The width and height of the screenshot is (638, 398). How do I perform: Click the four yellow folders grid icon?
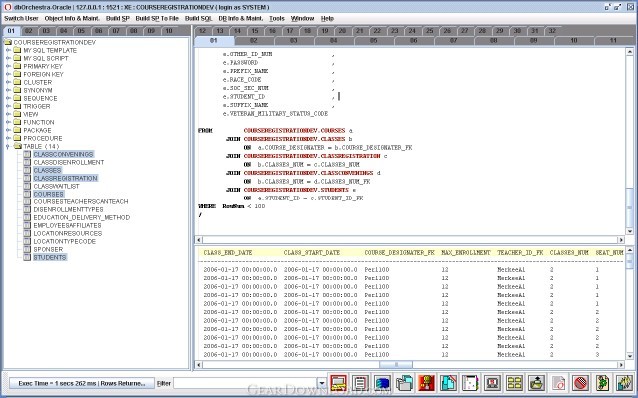(514, 383)
